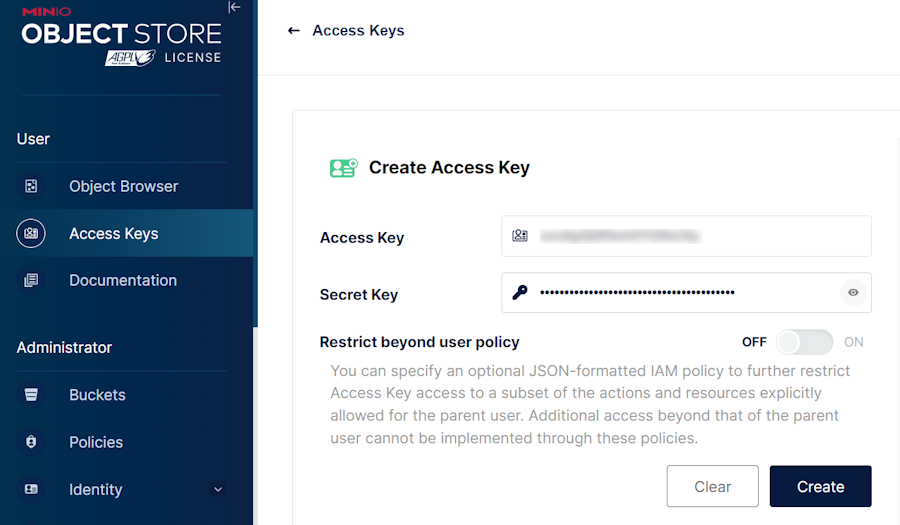The image size is (900, 525).
Task: Toggle Restrict beyond user policy switch
Action: (804, 342)
